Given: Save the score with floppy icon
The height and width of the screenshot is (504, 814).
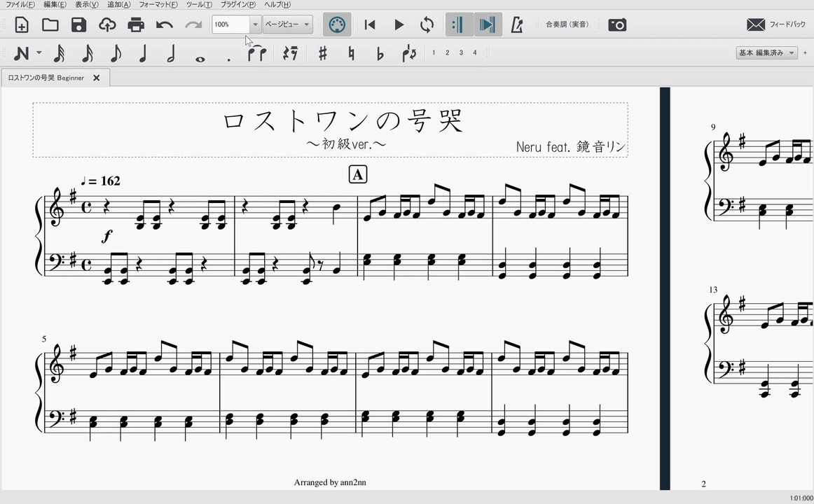Looking at the screenshot, I should pos(78,25).
